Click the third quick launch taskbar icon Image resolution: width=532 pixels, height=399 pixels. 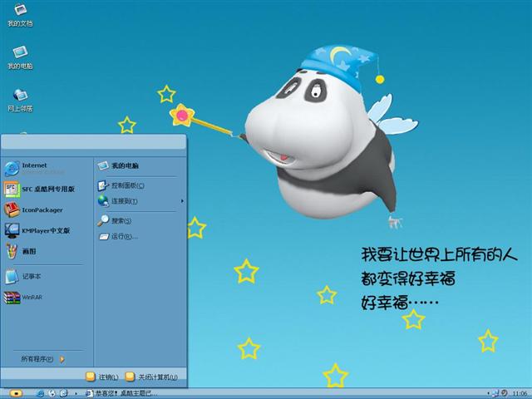[63, 393]
